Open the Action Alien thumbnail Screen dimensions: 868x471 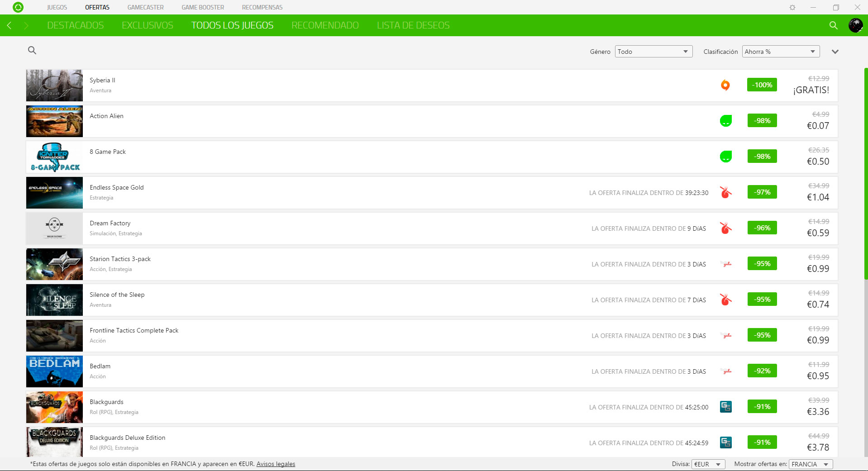click(54, 121)
